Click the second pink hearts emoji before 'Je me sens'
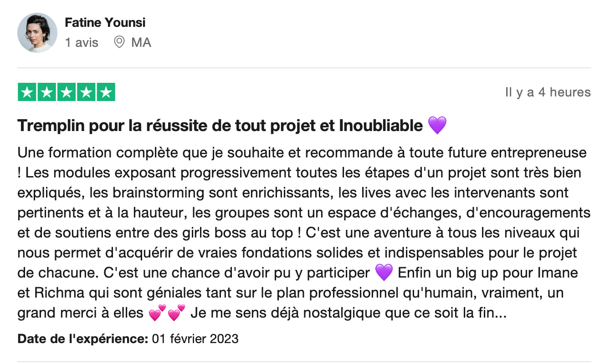Image resolution: width=605 pixels, height=364 pixels. 176,313
